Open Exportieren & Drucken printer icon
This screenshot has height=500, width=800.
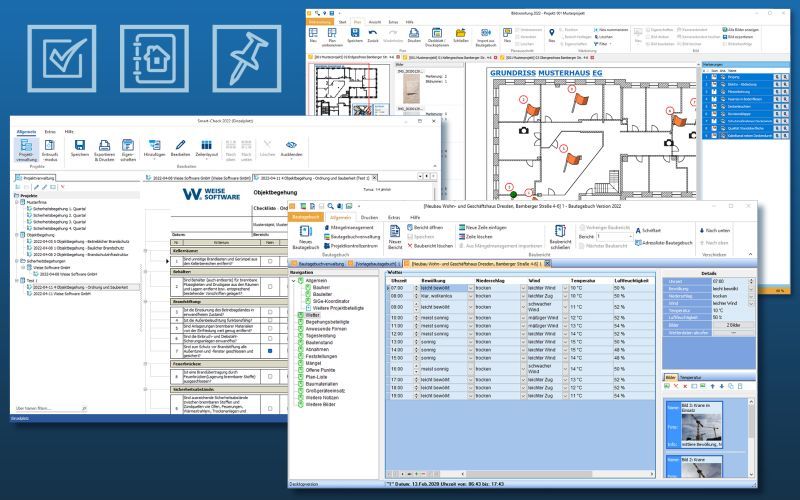click(x=102, y=149)
